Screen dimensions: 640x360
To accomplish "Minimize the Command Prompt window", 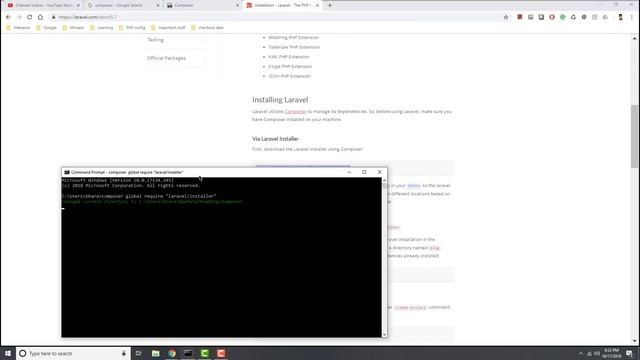I will (x=349, y=172).
